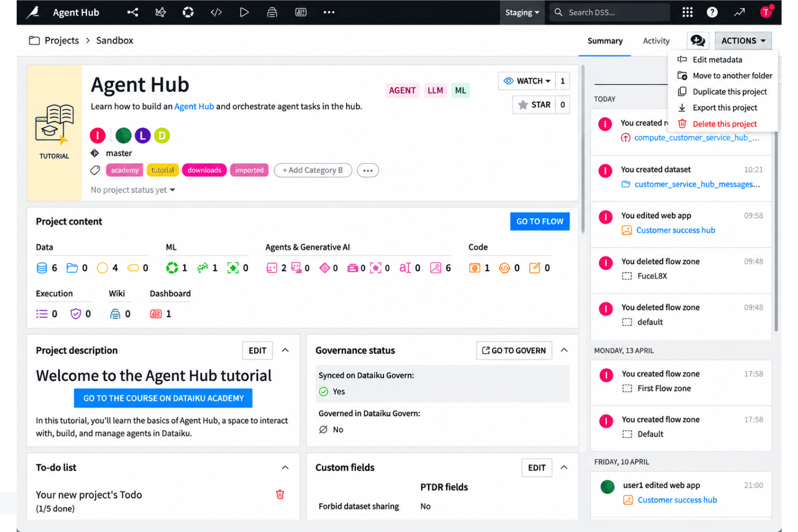Choose Delete this project
The image size is (798, 532).
coord(723,124)
